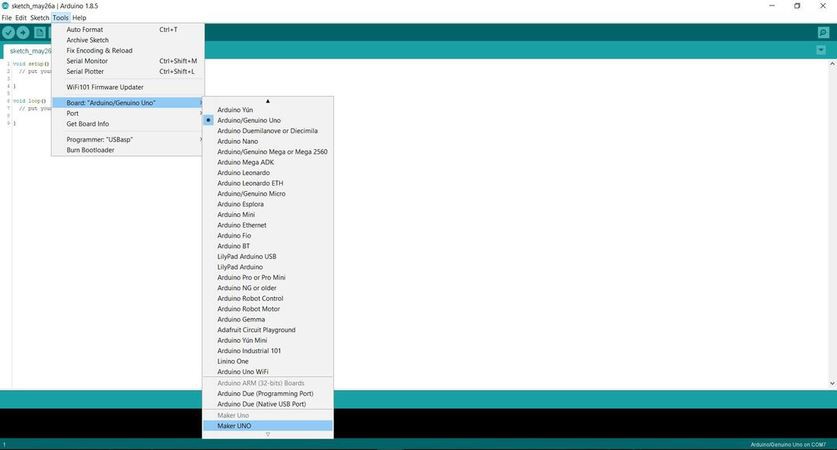Select Arduino Ethernet board

(x=267, y=225)
